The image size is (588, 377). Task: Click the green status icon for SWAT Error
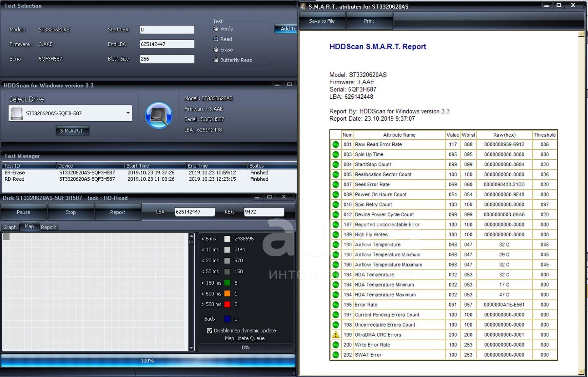[x=336, y=355]
